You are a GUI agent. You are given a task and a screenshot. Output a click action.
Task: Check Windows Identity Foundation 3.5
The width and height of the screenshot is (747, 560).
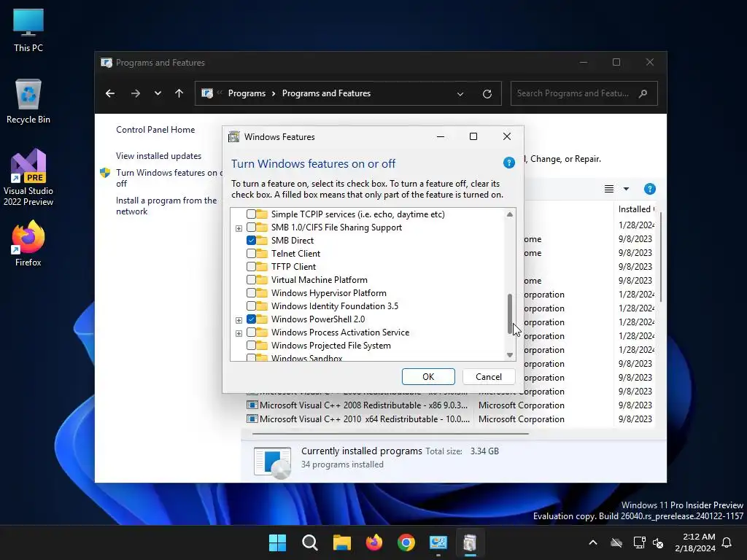[251, 306]
